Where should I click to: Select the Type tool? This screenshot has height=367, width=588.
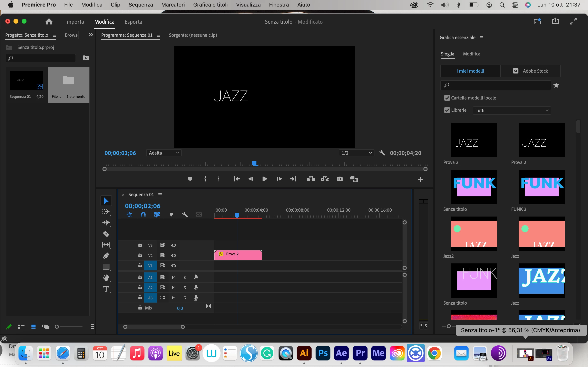point(106,289)
